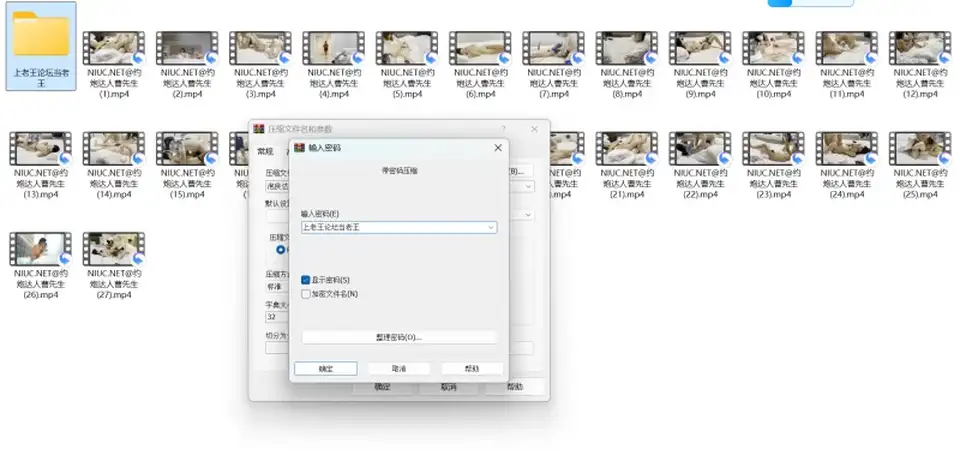
Task: Click the 带密码压缩 heading text
Action: 399,171
